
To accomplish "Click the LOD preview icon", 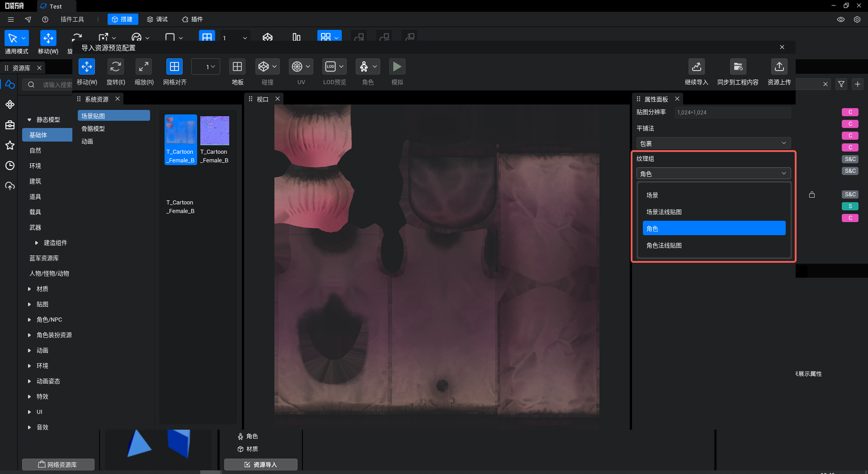I will pos(330,67).
